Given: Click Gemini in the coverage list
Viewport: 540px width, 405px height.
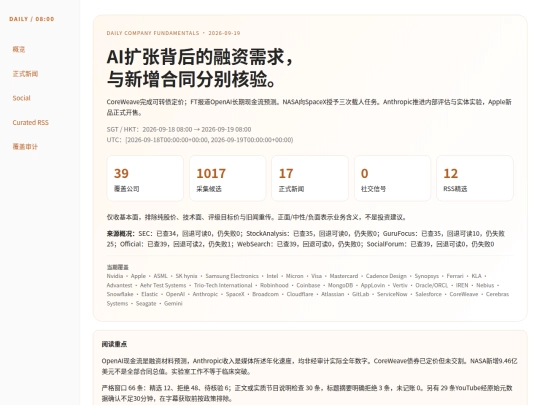Looking at the screenshot, I should (x=173, y=303).
